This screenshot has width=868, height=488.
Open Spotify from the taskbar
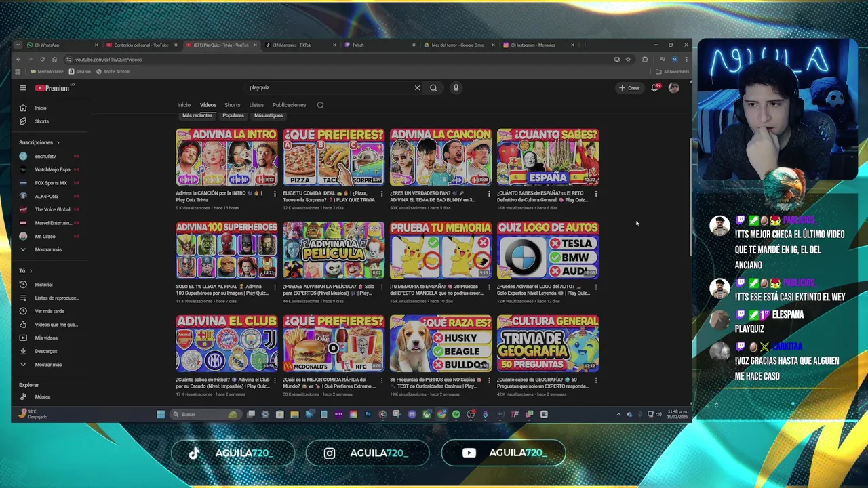[456, 414]
